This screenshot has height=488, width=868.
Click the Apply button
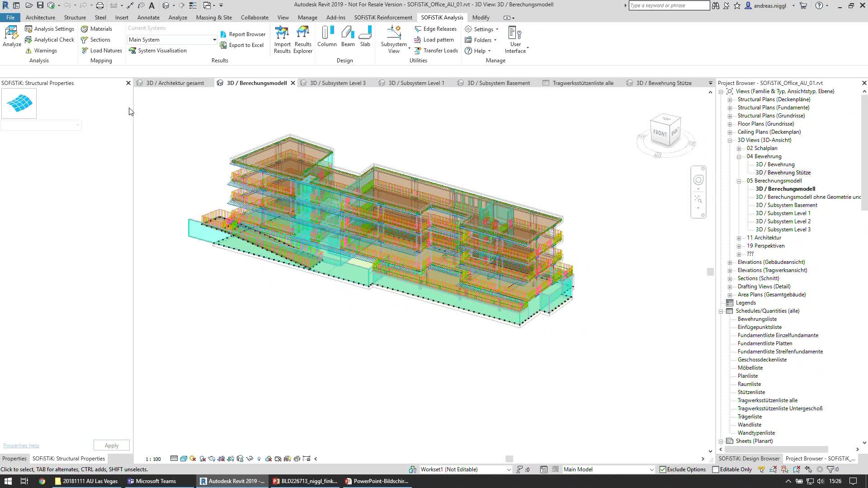[x=112, y=446]
